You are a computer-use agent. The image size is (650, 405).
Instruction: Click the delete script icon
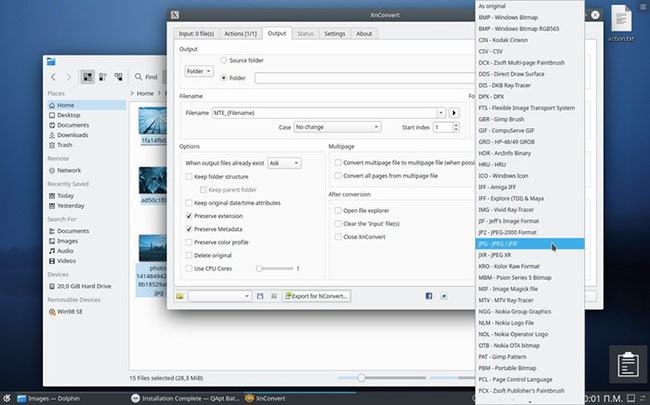274,296
